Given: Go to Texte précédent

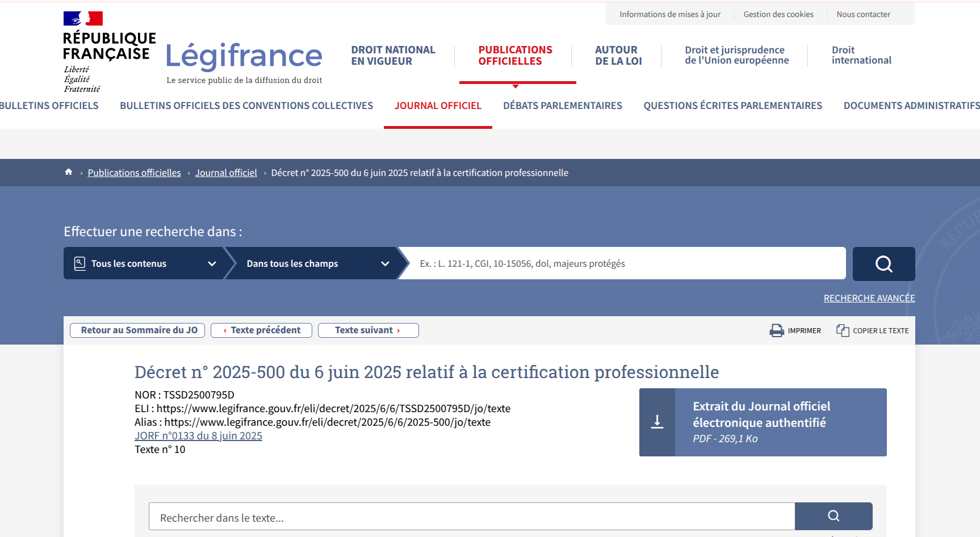Looking at the screenshot, I should pyautogui.click(x=261, y=330).
